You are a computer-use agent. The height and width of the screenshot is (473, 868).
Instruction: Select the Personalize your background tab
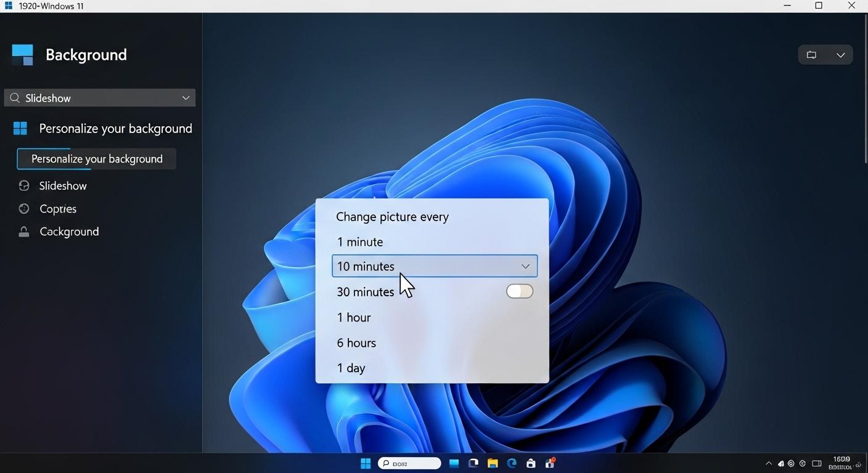[96, 158]
